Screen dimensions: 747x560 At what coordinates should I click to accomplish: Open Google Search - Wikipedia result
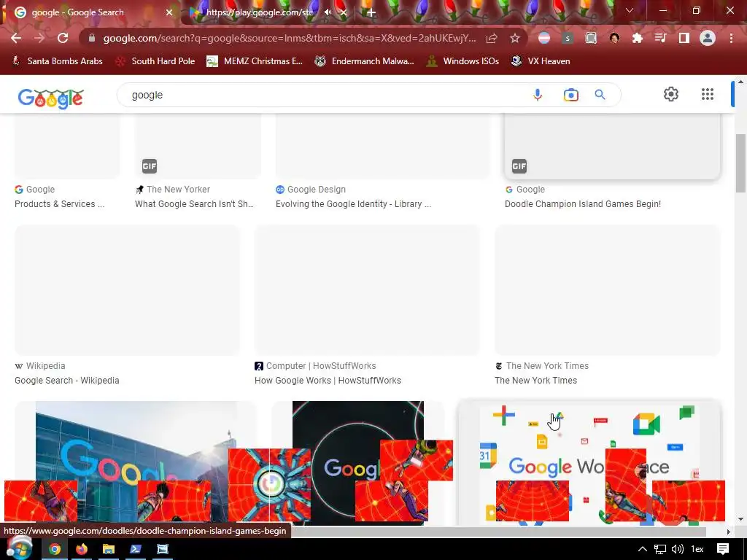(66, 381)
